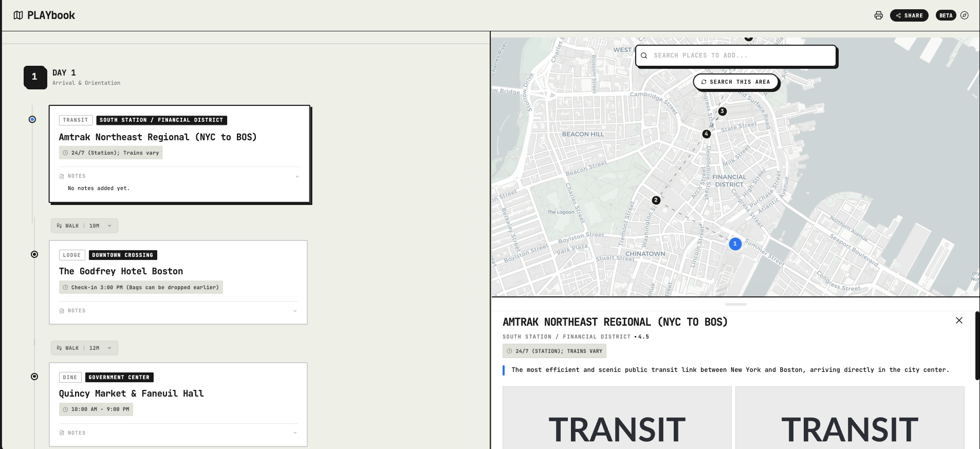The image size is (980, 449).
Task: Select the Quincy Market timeline marker
Action: point(34,377)
